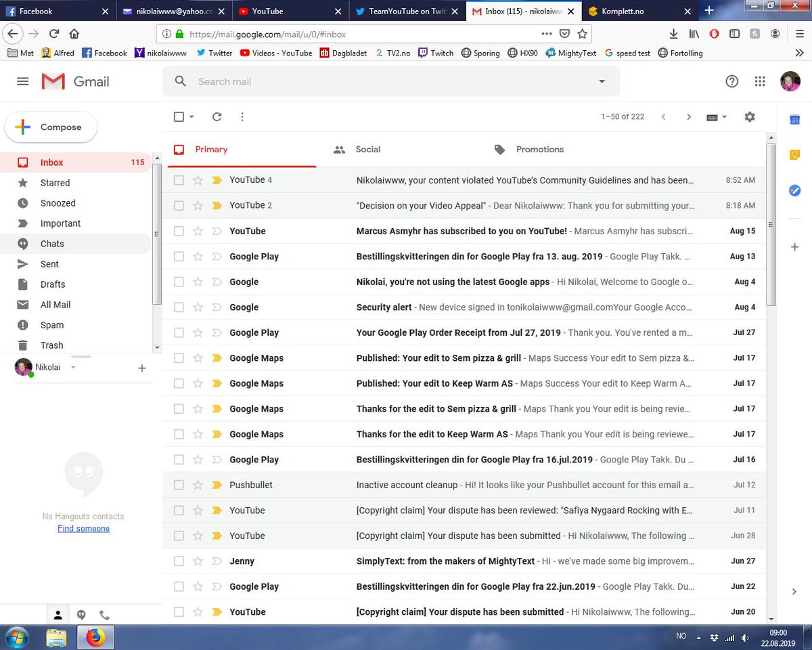Select Security alert email checkbox
Screen dimensions: 812x650
point(179,307)
